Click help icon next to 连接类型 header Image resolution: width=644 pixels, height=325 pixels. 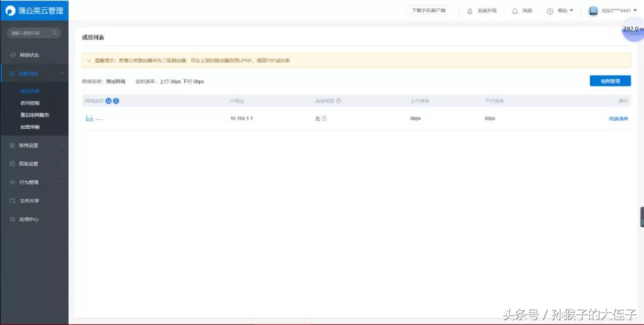tap(339, 101)
